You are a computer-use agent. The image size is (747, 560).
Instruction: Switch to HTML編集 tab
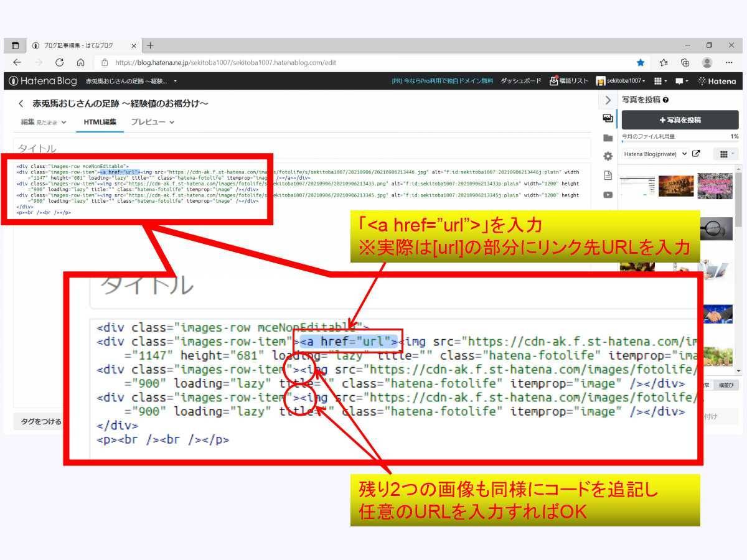[100, 122]
